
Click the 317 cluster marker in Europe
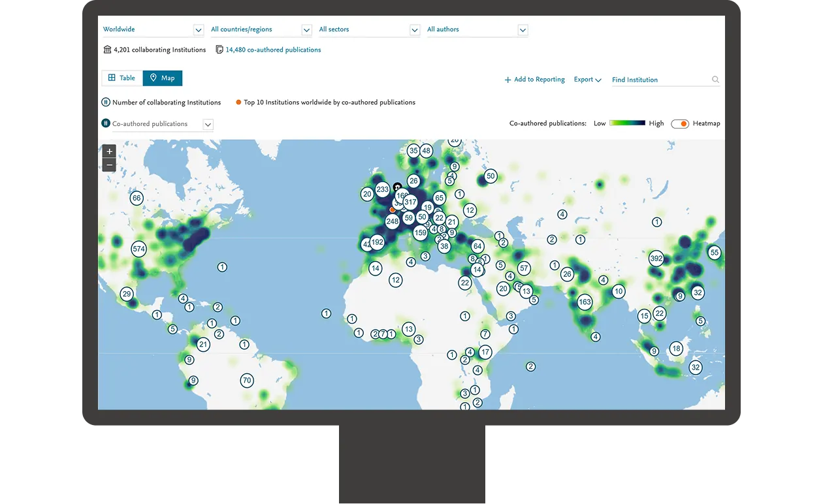coord(410,202)
